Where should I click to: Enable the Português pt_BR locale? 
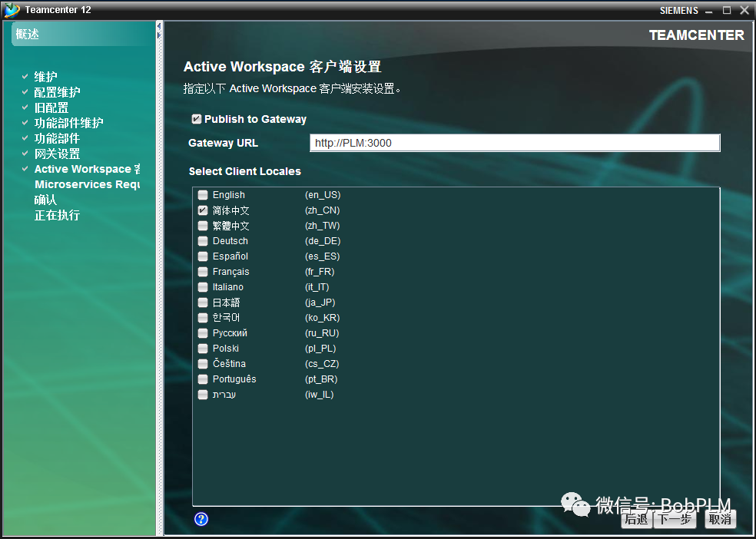pyautogui.click(x=203, y=379)
